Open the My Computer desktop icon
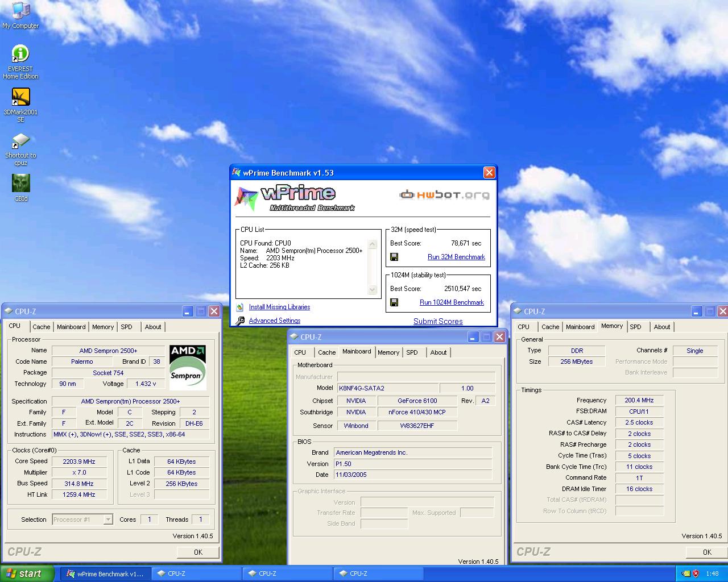Image resolution: width=728 pixels, height=582 pixels. click(x=20, y=15)
